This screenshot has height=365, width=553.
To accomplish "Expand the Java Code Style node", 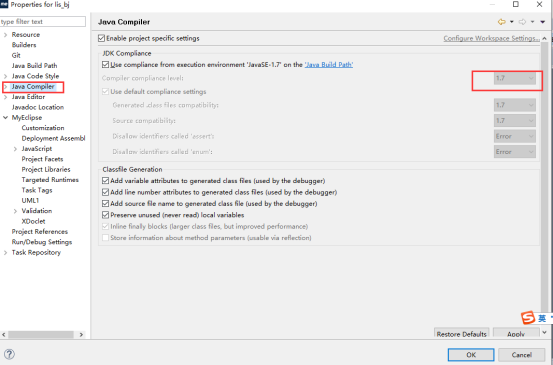I will 5,76.
